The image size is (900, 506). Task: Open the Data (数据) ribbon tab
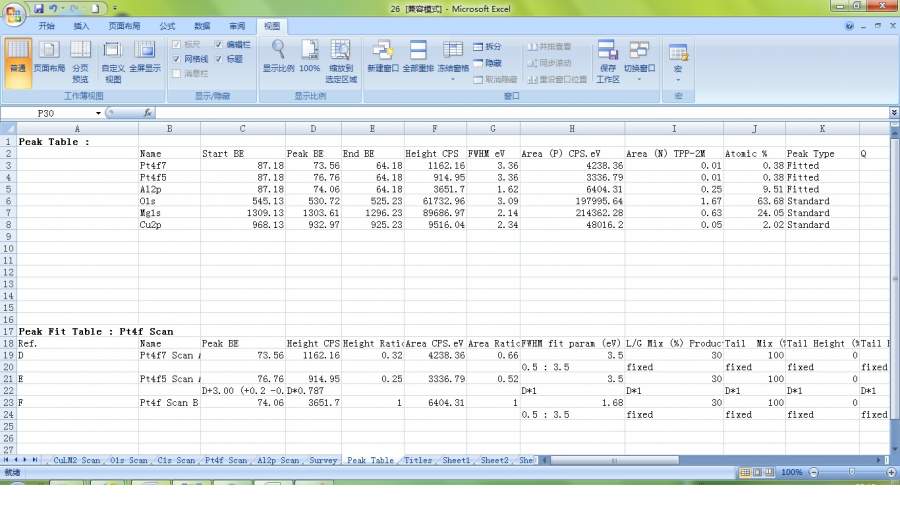coord(202,26)
